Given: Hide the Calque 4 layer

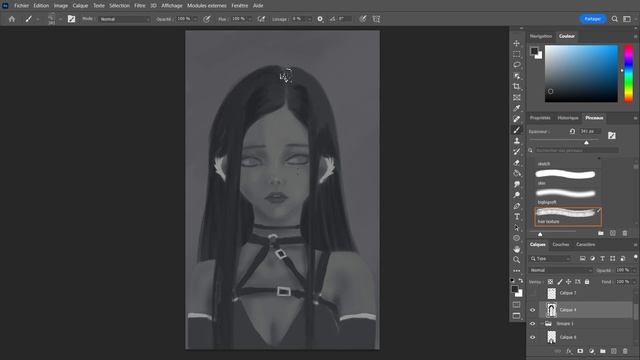Looking at the screenshot, I should pyautogui.click(x=533, y=310).
